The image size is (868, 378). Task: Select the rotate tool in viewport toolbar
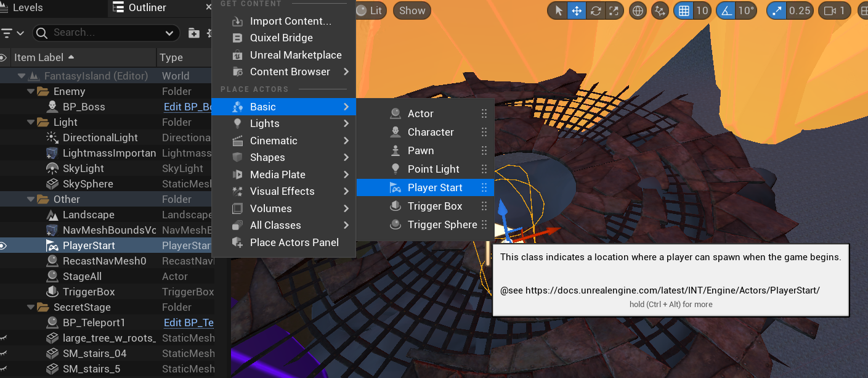pyautogui.click(x=595, y=10)
